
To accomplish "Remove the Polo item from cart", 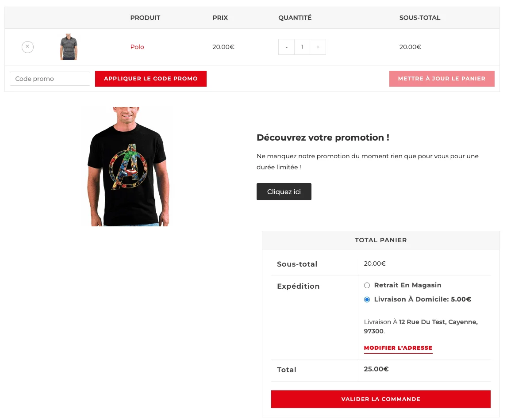I will point(27,46).
